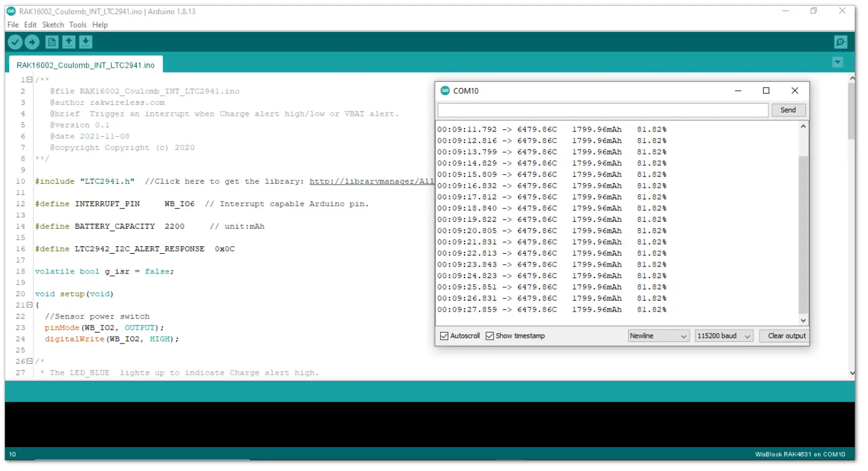Toggle the Autoscroll checkbox
The height and width of the screenshot is (471, 868).
point(444,336)
